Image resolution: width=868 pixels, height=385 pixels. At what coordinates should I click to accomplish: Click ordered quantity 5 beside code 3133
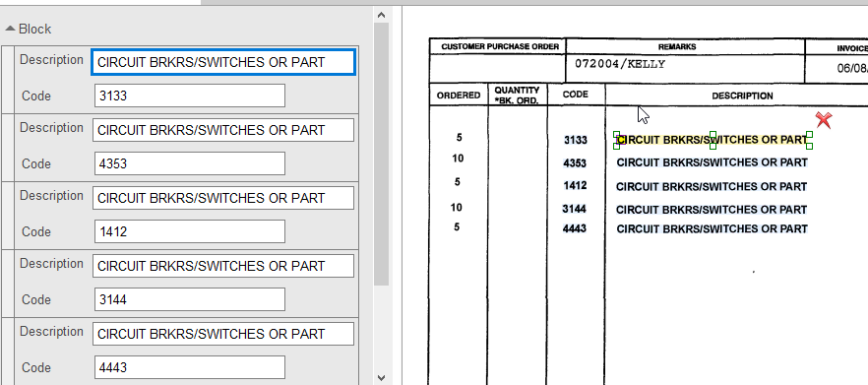coord(459,138)
